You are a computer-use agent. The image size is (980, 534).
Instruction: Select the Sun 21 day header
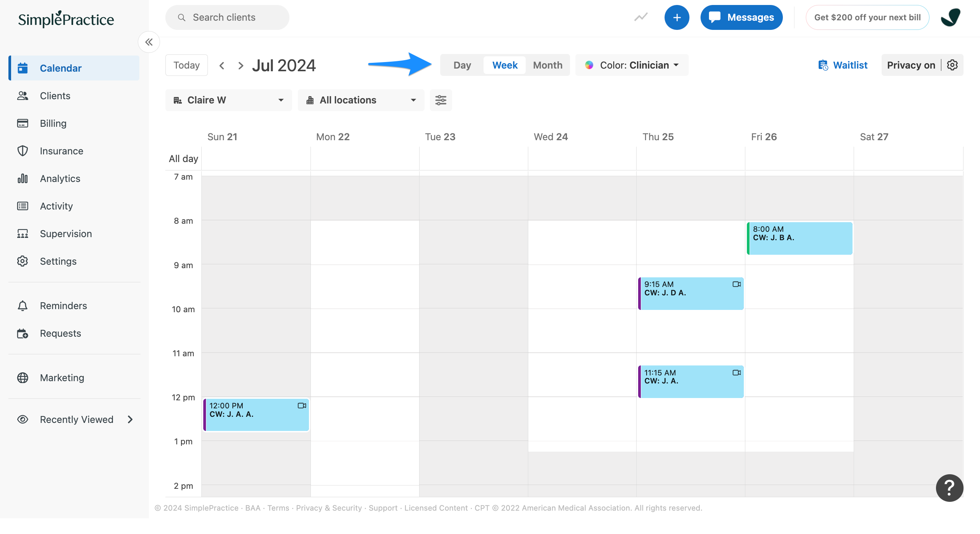pyautogui.click(x=222, y=137)
